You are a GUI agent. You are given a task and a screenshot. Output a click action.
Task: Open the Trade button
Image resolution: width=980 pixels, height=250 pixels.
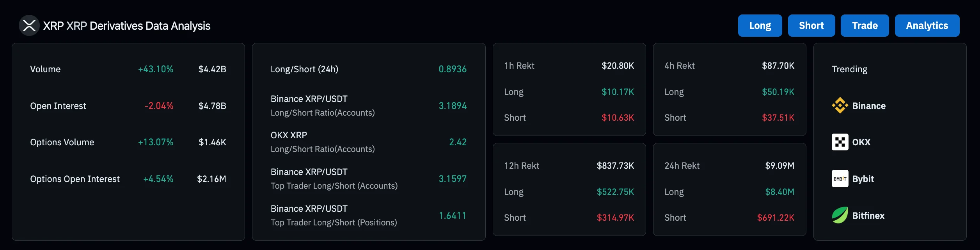[x=865, y=26]
